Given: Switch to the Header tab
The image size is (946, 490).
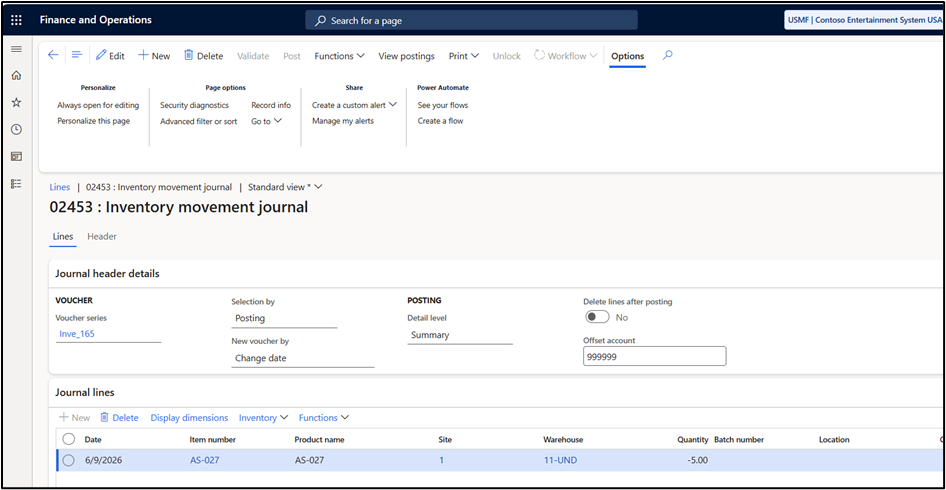Looking at the screenshot, I should pyautogui.click(x=102, y=237).
